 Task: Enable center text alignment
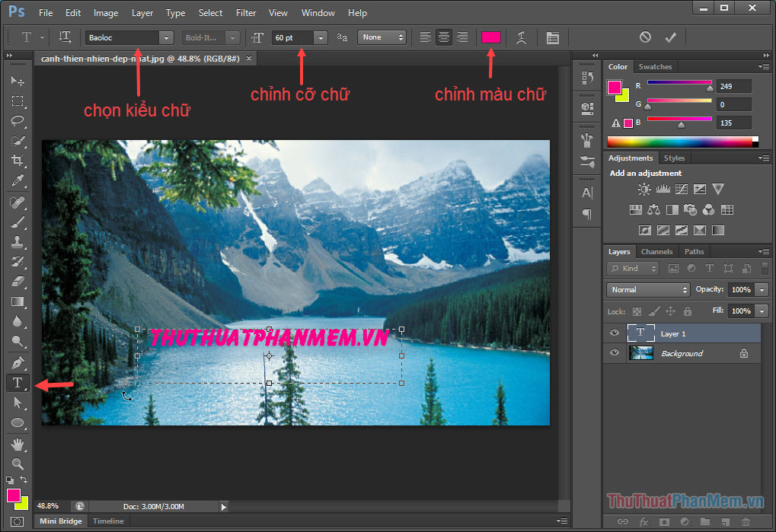coord(444,37)
